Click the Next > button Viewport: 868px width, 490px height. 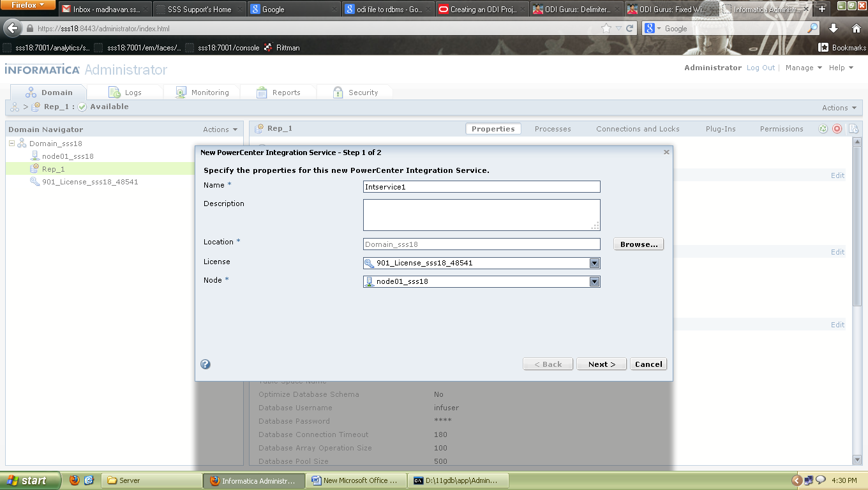click(x=601, y=364)
